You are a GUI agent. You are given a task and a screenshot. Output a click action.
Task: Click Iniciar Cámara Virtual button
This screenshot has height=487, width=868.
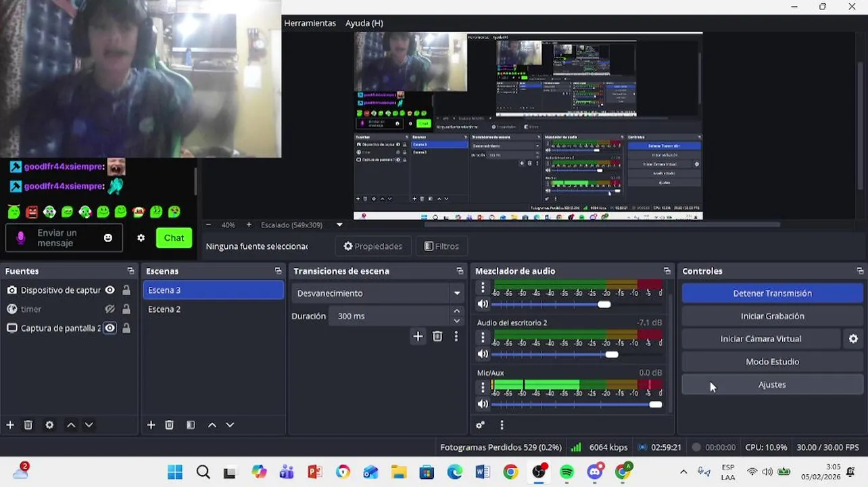pos(761,339)
